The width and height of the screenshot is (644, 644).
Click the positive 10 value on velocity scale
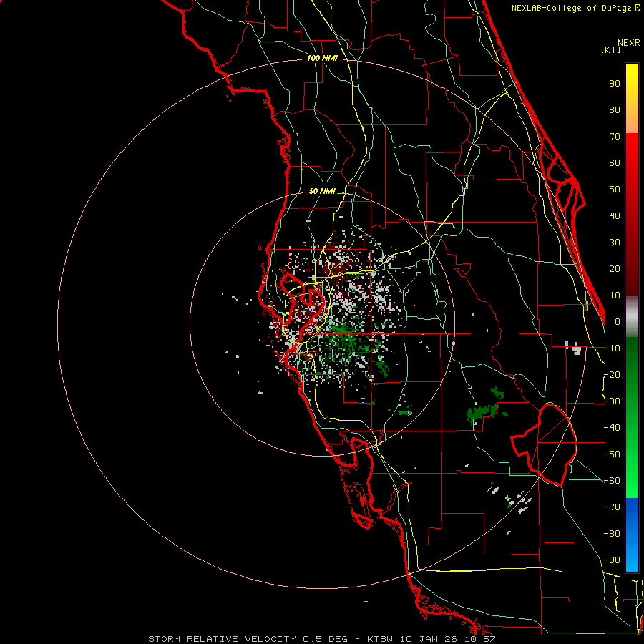[x=615, y=296]
